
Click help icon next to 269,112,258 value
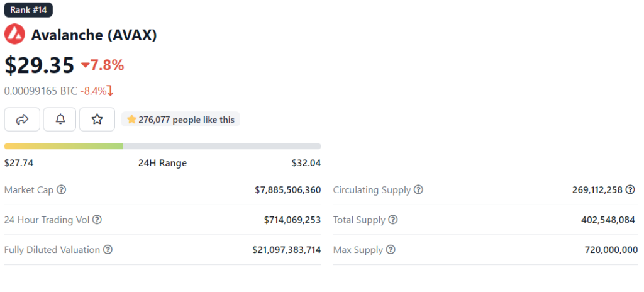630,189
